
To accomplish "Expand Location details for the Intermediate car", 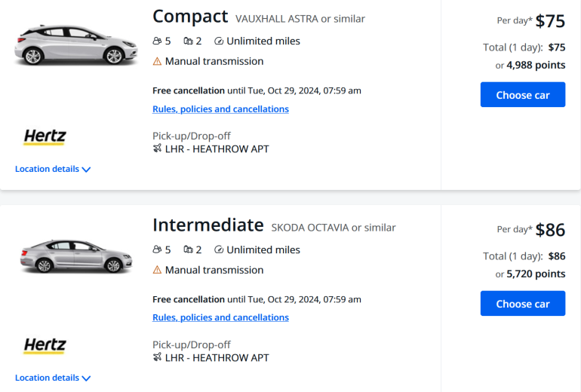I will (53, 378).
